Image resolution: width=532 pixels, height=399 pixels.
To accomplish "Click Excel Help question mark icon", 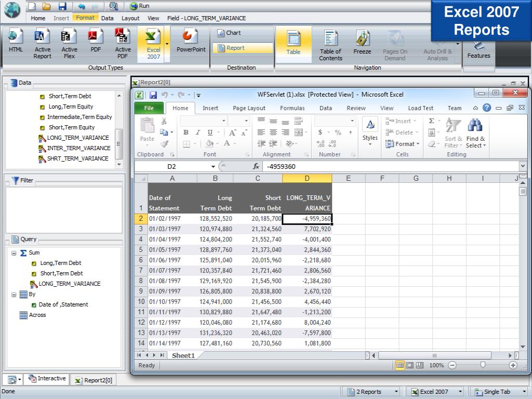I will point(486,108).
